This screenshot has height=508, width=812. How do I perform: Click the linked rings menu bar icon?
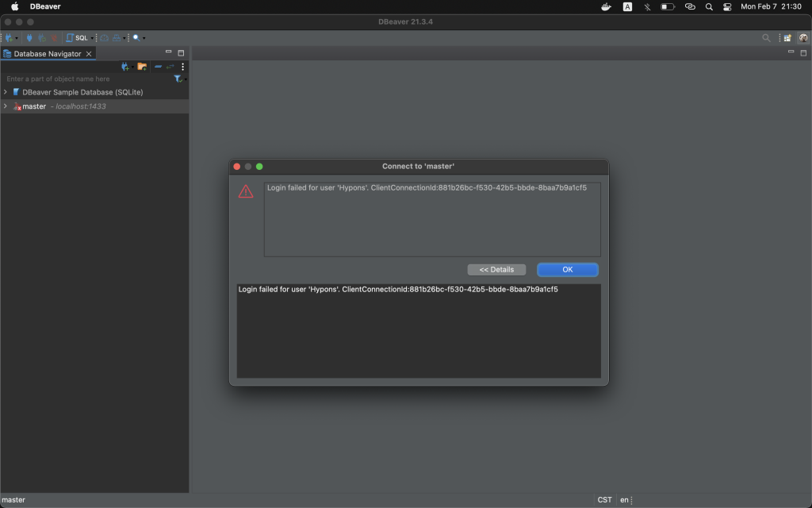click(690, 6)
